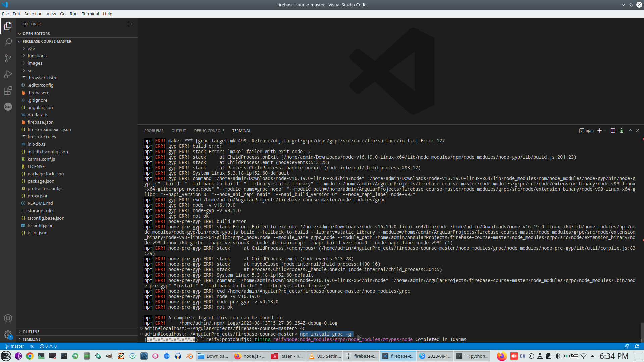Maximize terminal panel size
The height and width of the screenshot is (362, 644).
pyautogui.click(x=630, y=131)
